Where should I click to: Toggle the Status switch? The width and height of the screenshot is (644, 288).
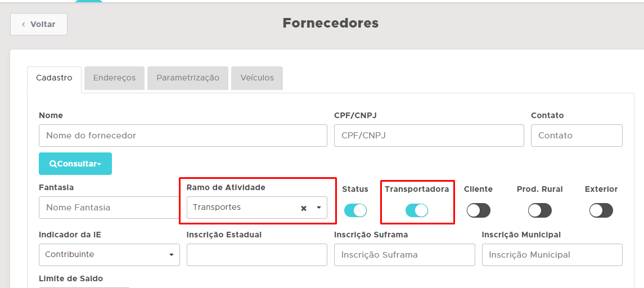[355, 210]
